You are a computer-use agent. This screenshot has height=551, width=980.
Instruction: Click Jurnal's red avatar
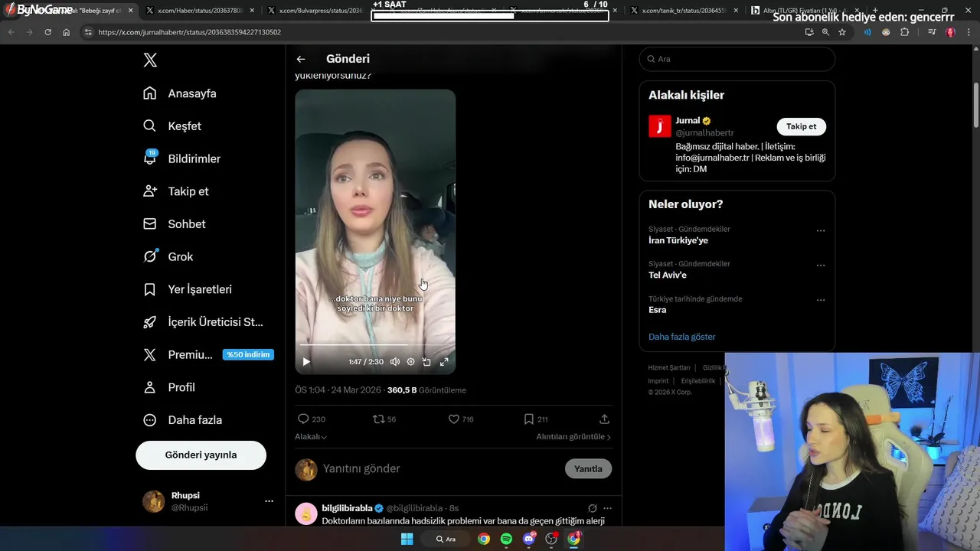[x=660, y=126]
